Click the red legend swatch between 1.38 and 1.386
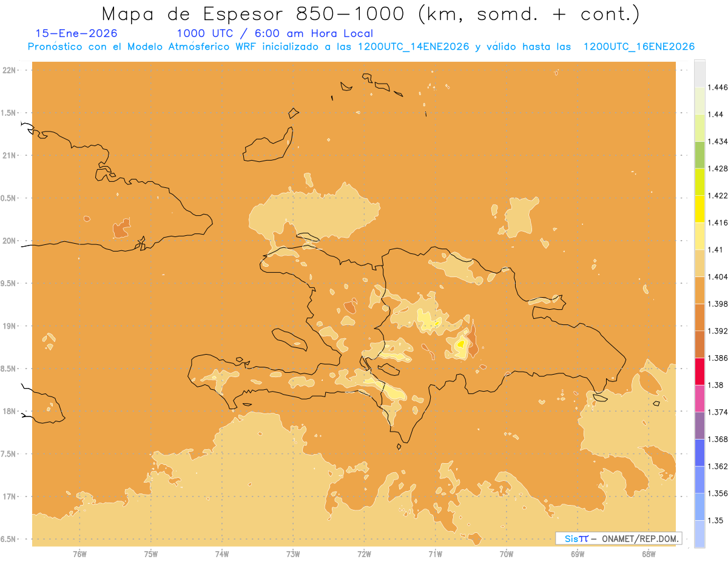Viewport: 728px width, 562px height. 699,371
